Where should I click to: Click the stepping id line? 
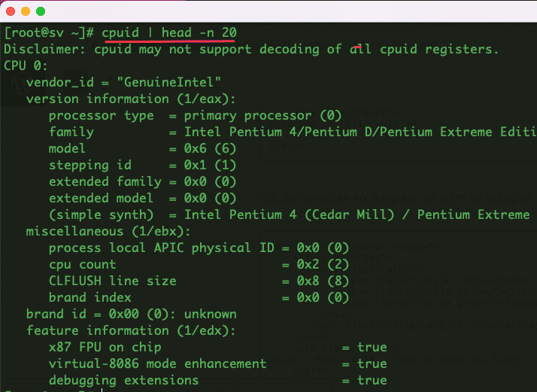[x=142, y=166]
